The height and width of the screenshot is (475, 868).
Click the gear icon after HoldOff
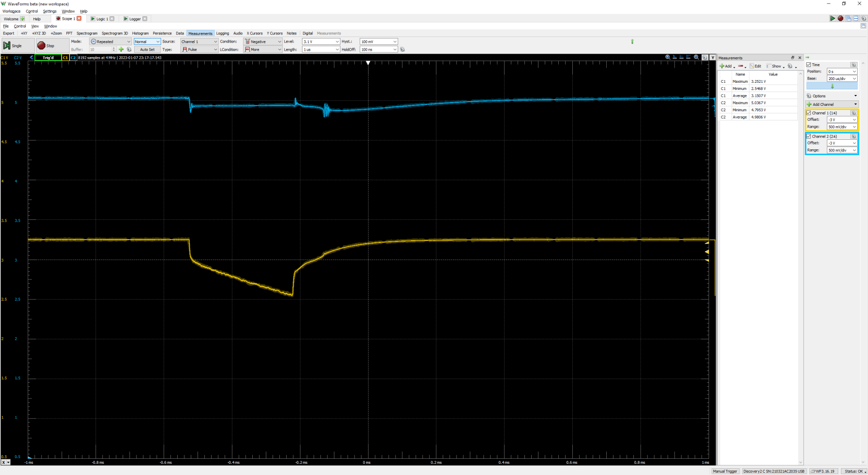point(402,49)
